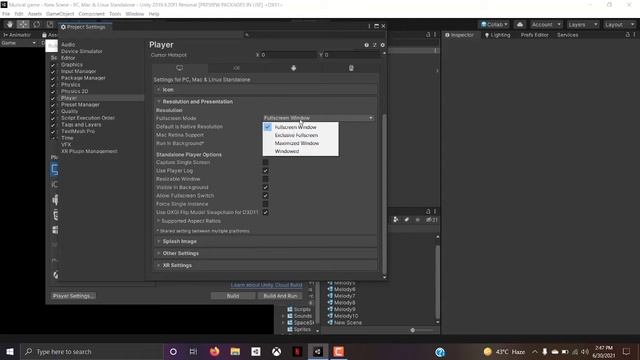Viewport: 640px width, 360px height.
Task: Click the Build And Run button
Action: pos(280,296)
